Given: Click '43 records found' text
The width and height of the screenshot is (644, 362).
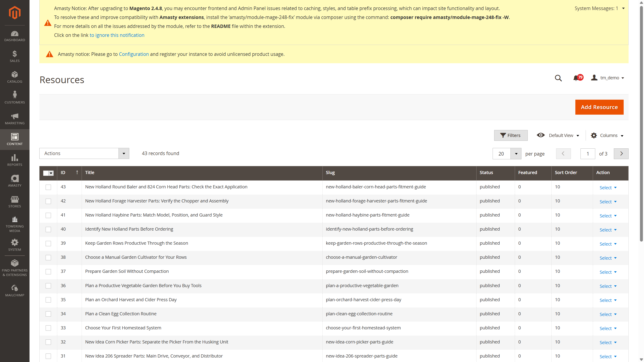Looking at the screenshot, I should point(160,153).
